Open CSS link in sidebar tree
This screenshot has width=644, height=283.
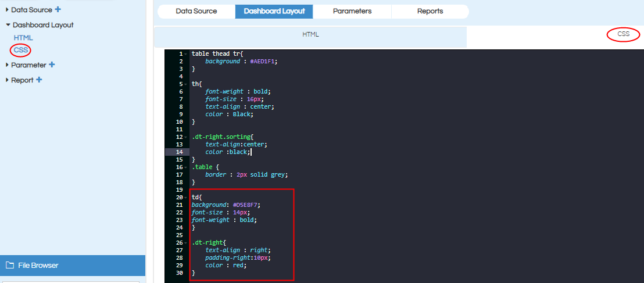tap(20, 50)
